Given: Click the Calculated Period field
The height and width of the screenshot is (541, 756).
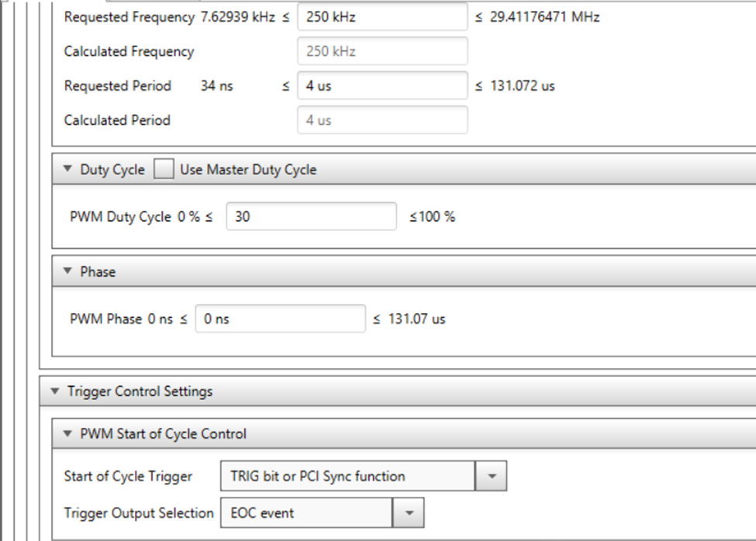Looking at the screenshot, I should coord(382,120).
